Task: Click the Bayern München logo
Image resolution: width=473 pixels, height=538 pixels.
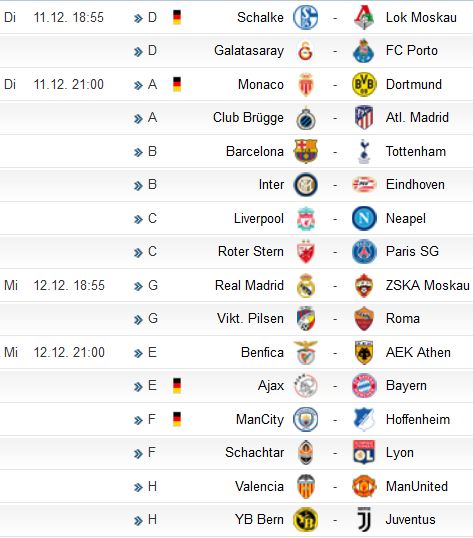Action: [x=364, y=386]
